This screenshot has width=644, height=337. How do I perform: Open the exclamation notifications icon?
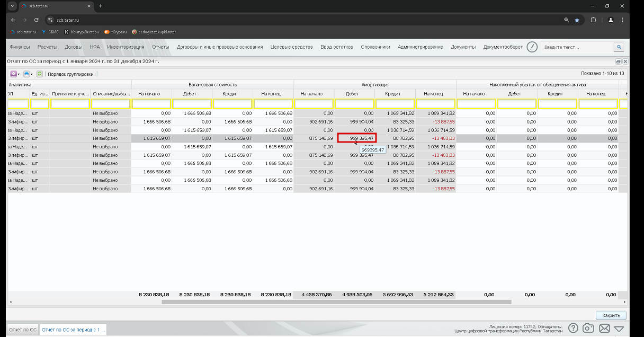coord(532,47)
